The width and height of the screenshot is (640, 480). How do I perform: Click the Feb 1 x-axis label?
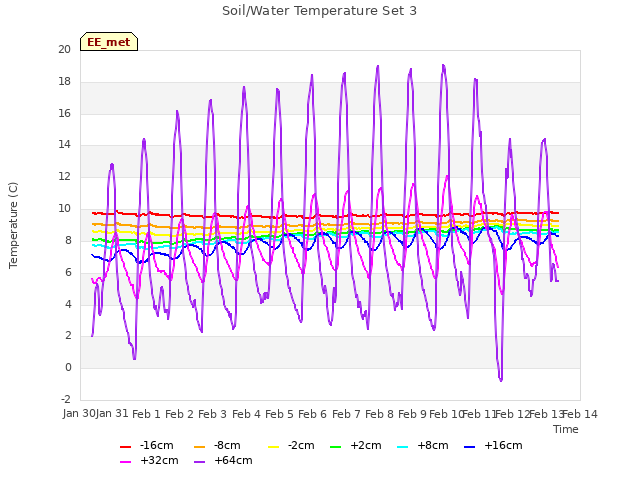pyautogui.click(x=146, y=414)
